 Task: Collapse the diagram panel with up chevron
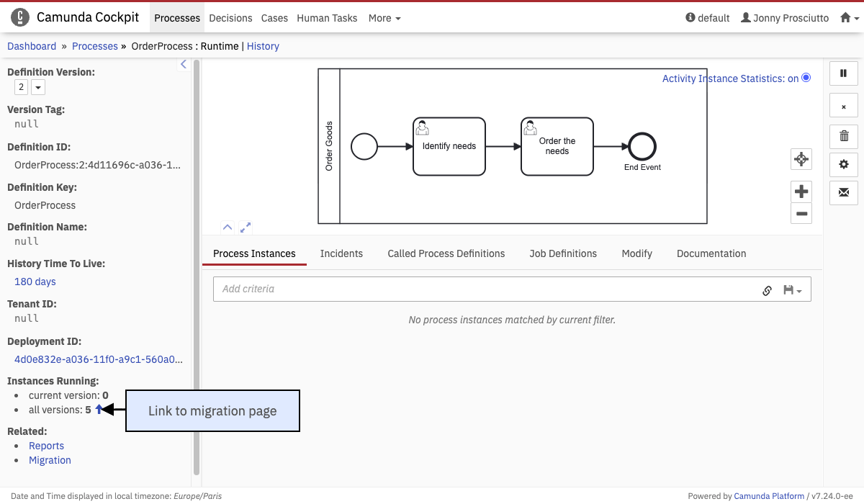[228, 228]
